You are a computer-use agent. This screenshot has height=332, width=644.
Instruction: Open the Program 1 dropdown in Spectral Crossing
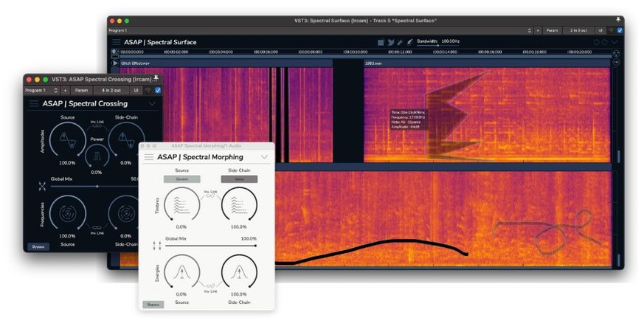pyautogui.click(x=41, y=91)
